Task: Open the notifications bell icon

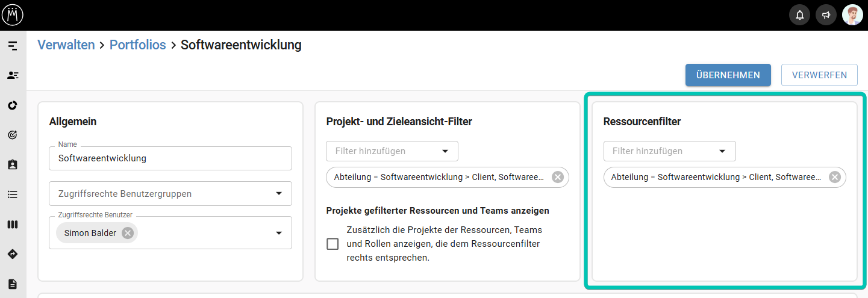Action: click(799, 15)
